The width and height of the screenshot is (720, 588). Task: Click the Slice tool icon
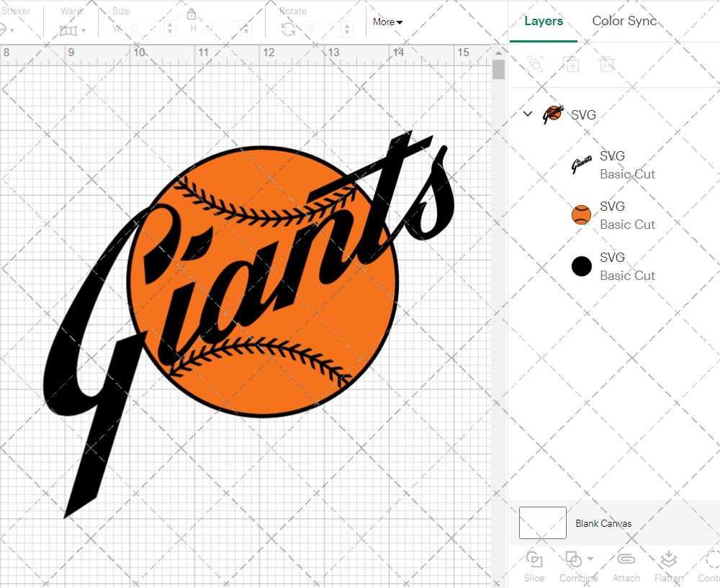pos(534,560)
